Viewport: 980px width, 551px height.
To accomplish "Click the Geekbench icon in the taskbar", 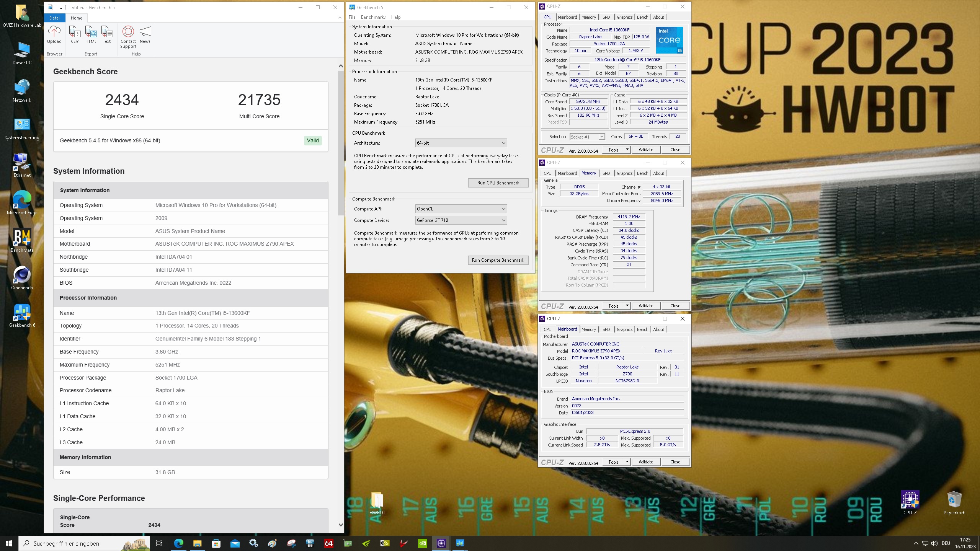I will 460,543.
